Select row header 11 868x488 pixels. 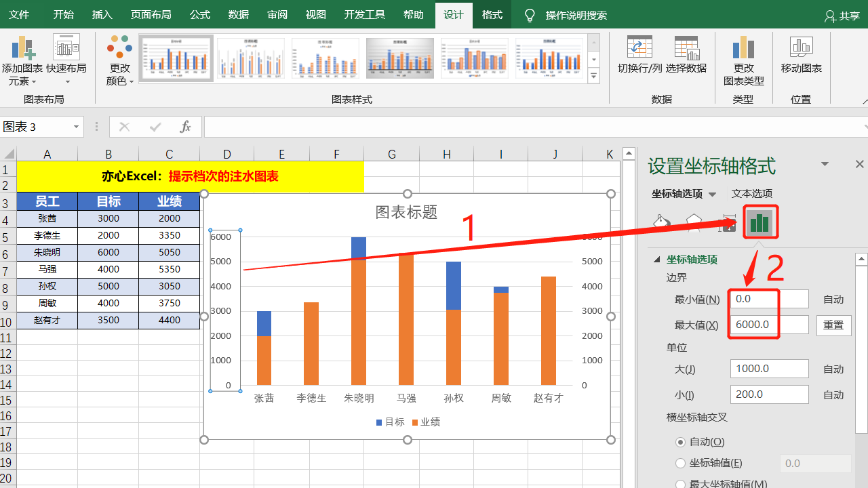point(8,338)
